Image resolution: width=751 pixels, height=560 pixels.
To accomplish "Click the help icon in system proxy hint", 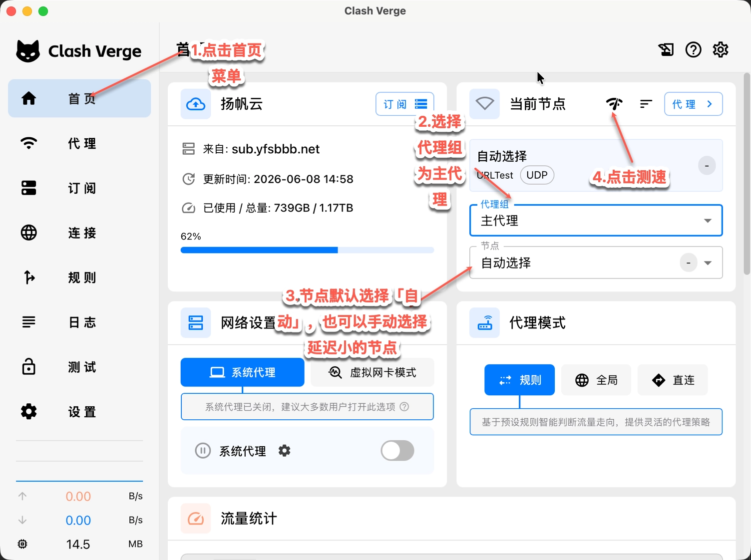I will 404,407.
